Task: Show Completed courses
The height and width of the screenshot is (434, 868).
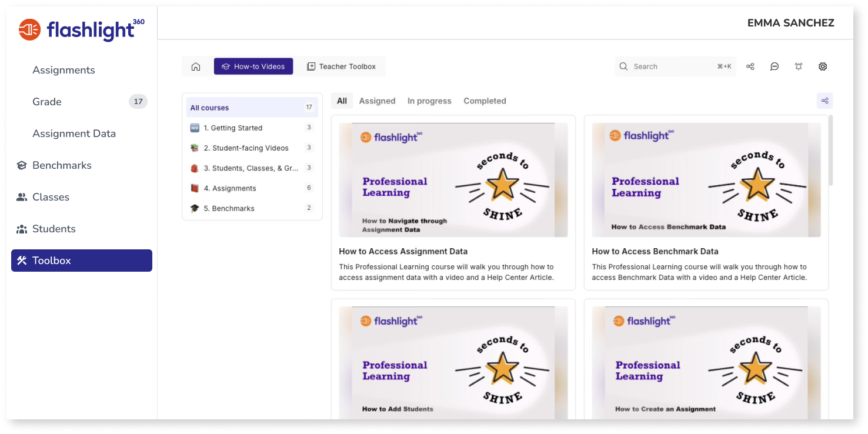Action: click(x=485, y=101)
